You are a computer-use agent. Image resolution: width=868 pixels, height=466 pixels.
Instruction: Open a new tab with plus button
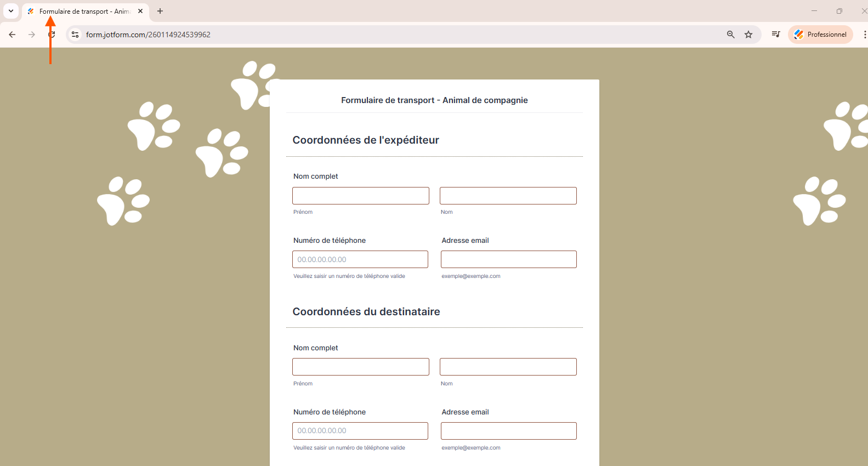coord(160,11)
